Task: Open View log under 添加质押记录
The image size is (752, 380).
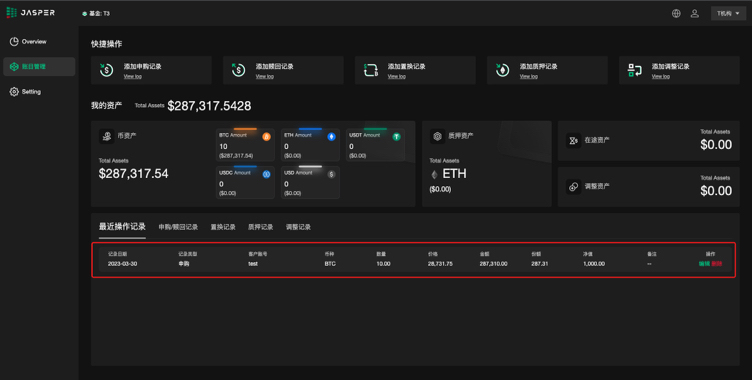Action: tap(529, 76)
